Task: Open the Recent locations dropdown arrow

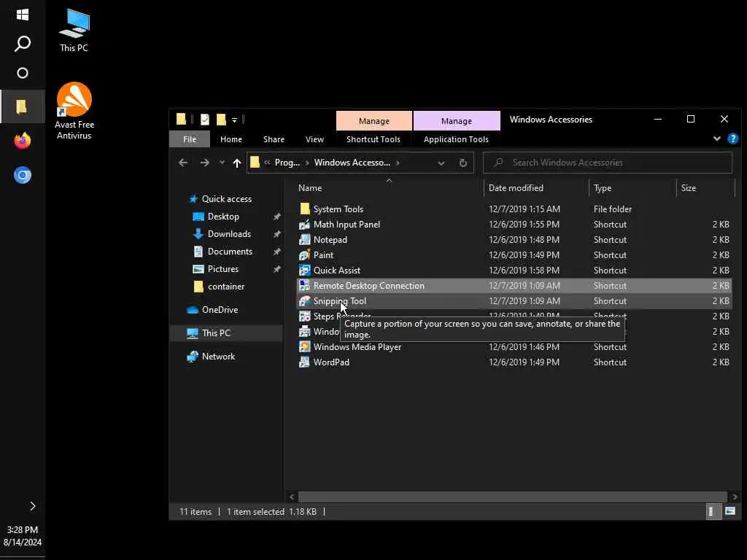Action: [x=222, y=163]
